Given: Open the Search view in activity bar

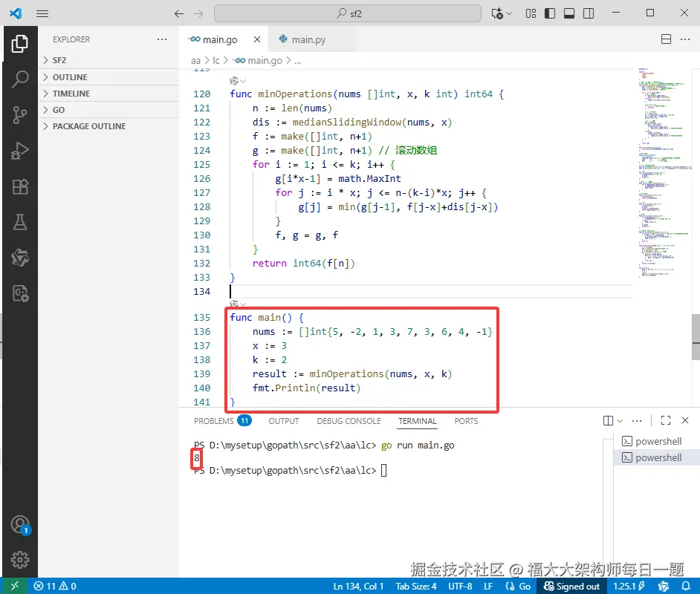Looking at the screenshot, I should tap(19, 79).
